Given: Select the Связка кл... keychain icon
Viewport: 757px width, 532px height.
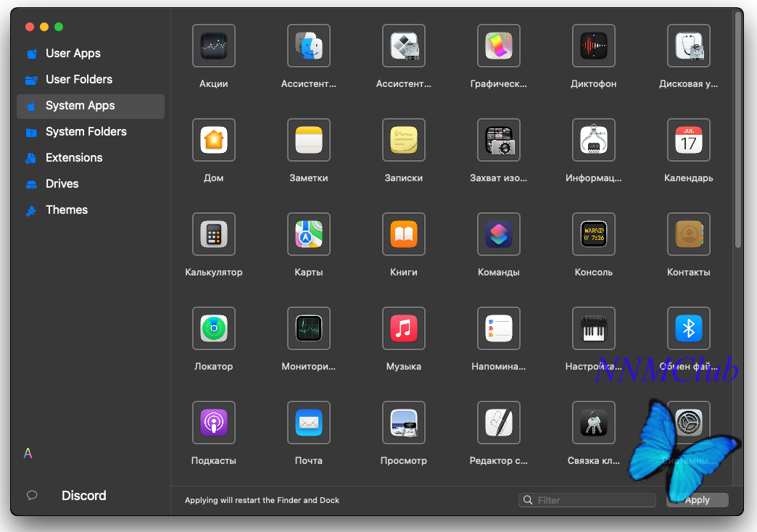Looking at the screenshot, I should (594, 423).
